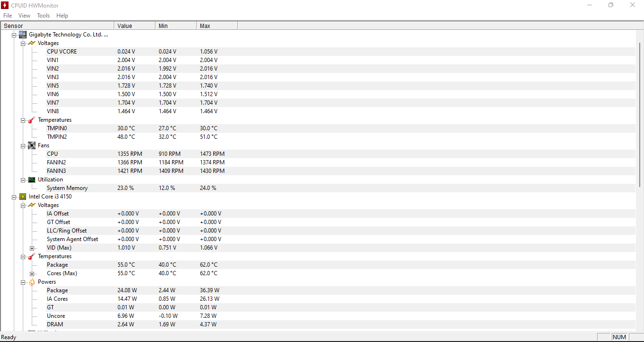Click the 48.0 °C TMPIN2 value
Screen dimensions: 644x342
coord(126,137)
